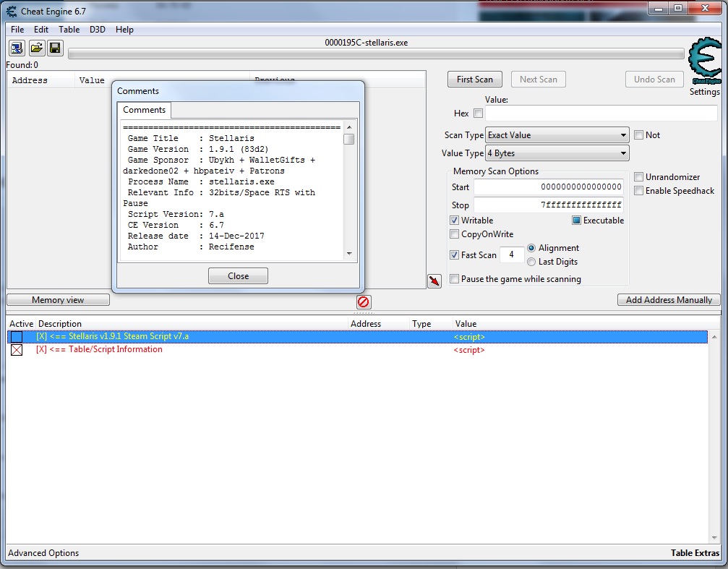The height and width of the screenshot is (569, 728).
Task: Select Stellaris v1.9.1 Steam Script row
Action: pos(358,337)
